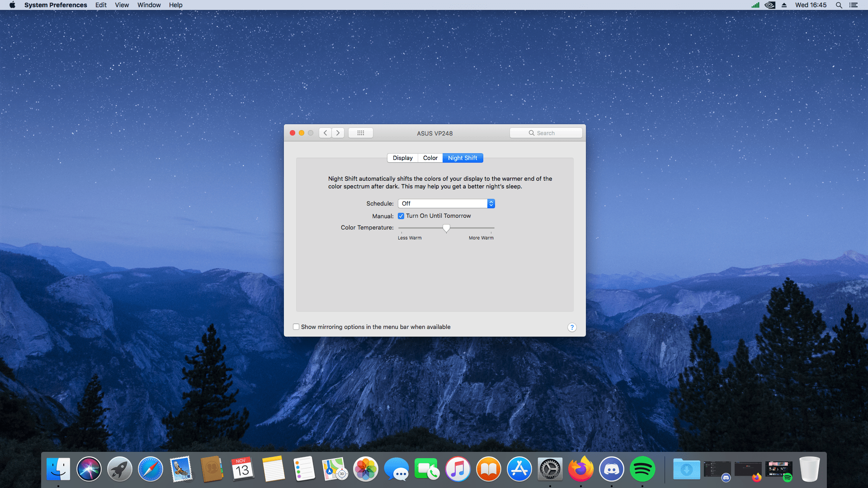This screenshot has width=868, height=488.
Task: Click the preferences Search field
Action: [546, 133]
